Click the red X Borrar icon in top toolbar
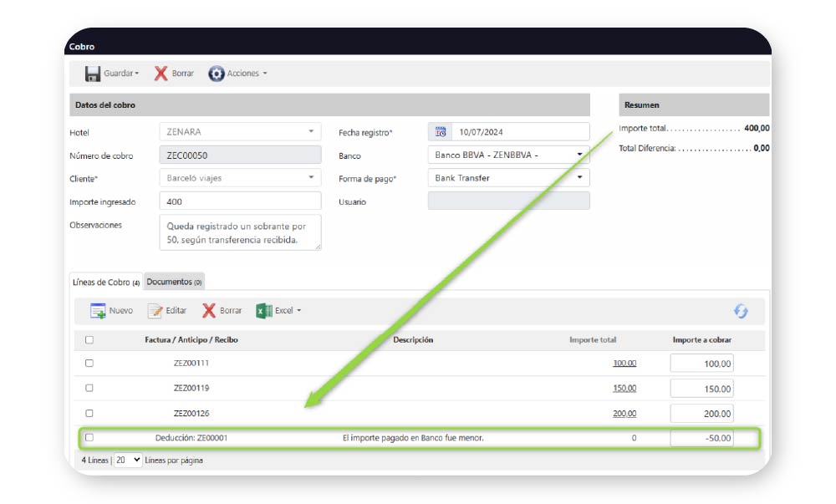The image size is (836, 504). (x=161, y=74)
